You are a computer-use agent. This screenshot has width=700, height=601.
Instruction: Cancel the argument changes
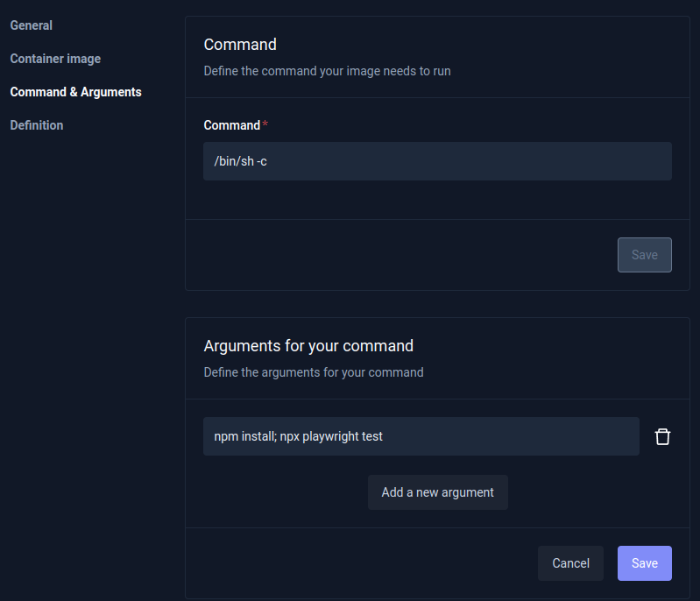pos(570,563)
